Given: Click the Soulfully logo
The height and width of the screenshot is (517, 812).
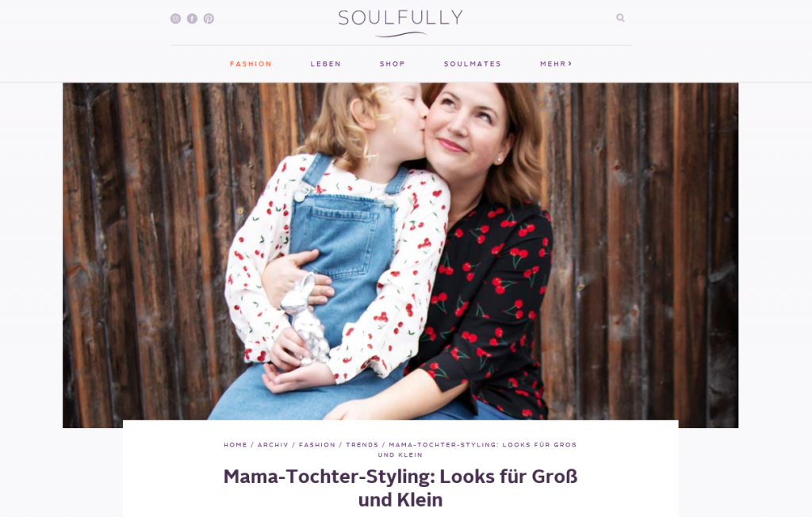Looking at the screenshot, I should pos(400,23).
